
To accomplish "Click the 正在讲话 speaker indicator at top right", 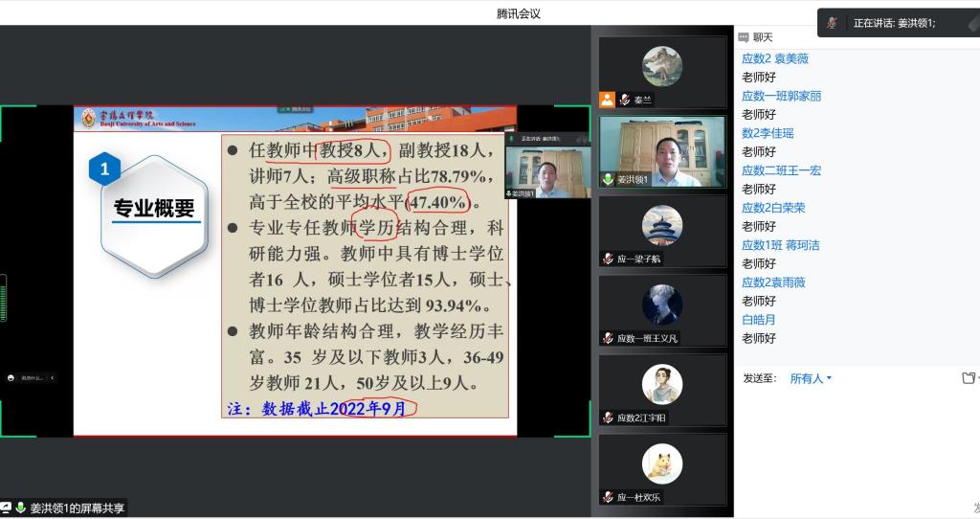I will coord(894,23).
